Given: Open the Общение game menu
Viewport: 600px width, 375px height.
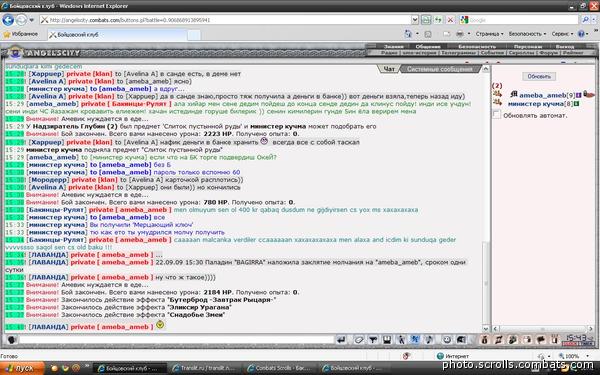Looking at the screenshot, I should click(428, 47).
